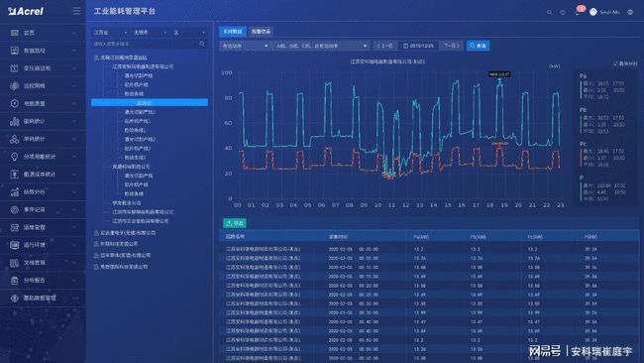This screenshot has width=644, height=363.
Task: Toggle the Pa series in the chart legend
Action: click(584, 76)
